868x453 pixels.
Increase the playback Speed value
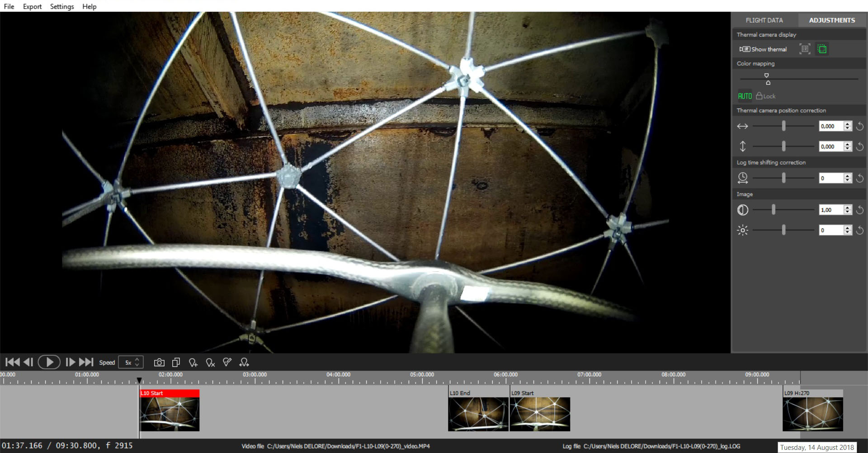137,360
